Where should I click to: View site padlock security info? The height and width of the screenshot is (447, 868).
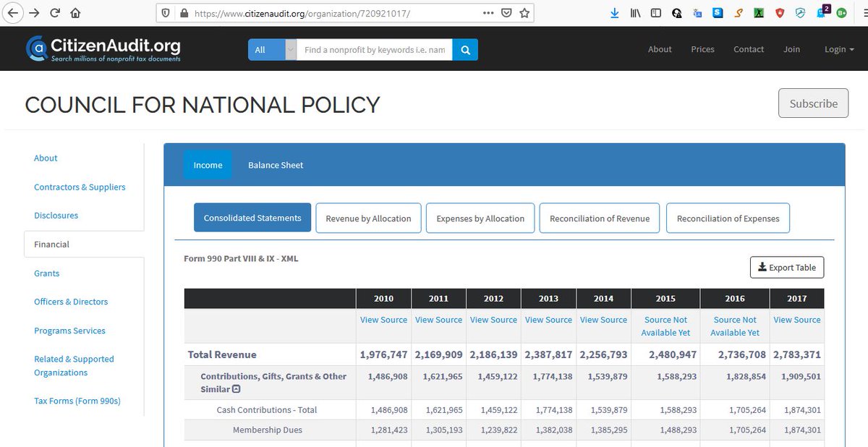(x=183, y=13)
